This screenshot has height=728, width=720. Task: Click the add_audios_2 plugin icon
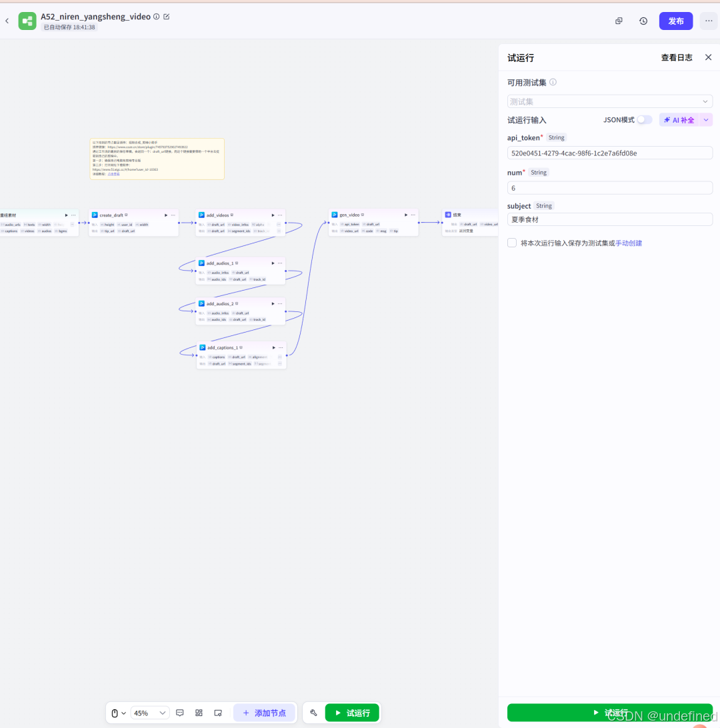click(201, 303)
